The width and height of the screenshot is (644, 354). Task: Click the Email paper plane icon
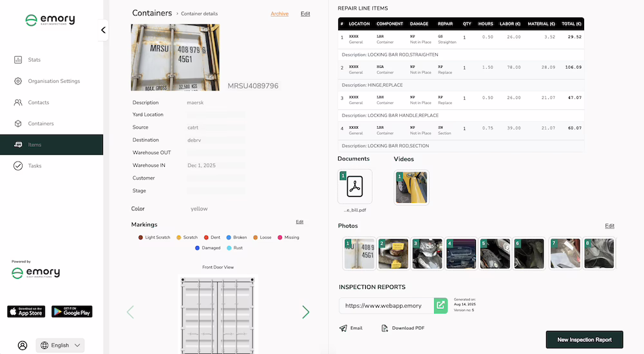point(343,328)
